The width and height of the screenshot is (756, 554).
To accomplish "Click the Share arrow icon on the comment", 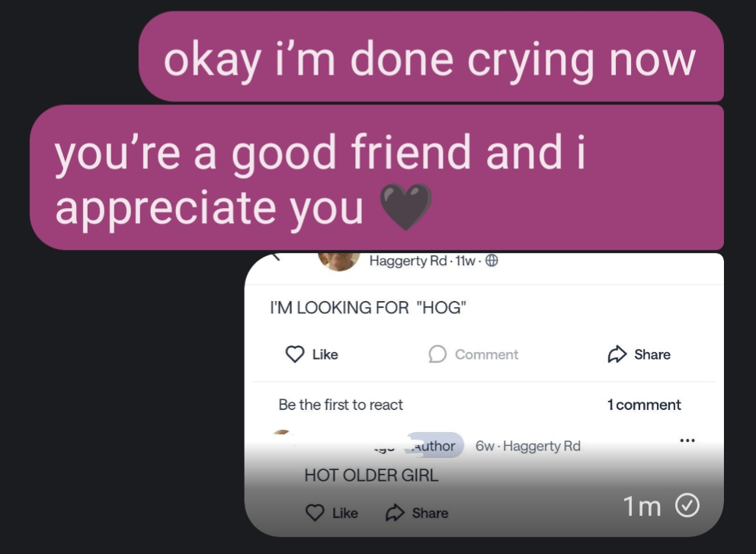I will click(x=395, y=513).
